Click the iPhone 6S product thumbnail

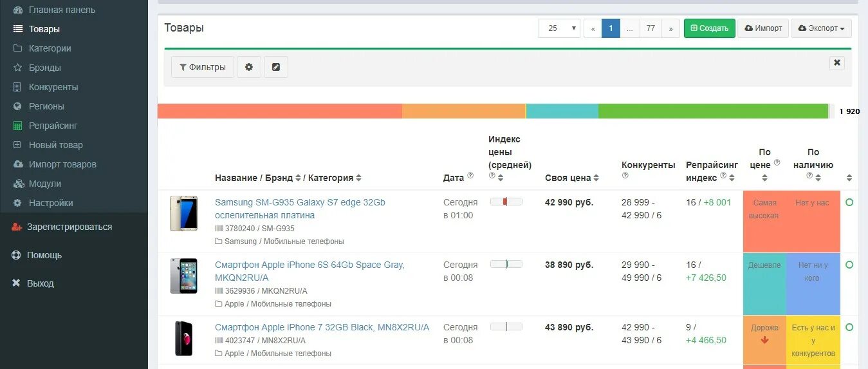[183, 276]
